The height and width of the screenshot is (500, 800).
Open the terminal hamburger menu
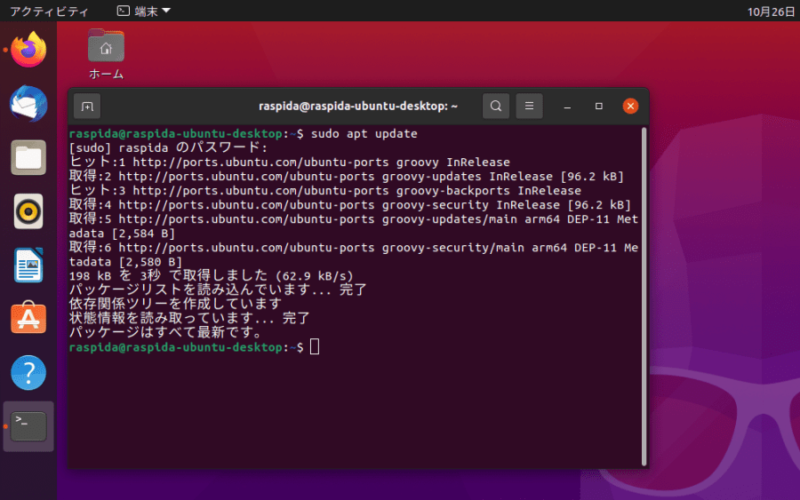click(x=529, y=106)
